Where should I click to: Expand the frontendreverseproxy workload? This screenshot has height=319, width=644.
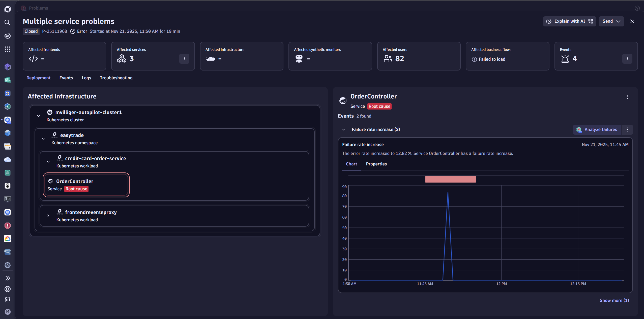(x=48, y=216)
